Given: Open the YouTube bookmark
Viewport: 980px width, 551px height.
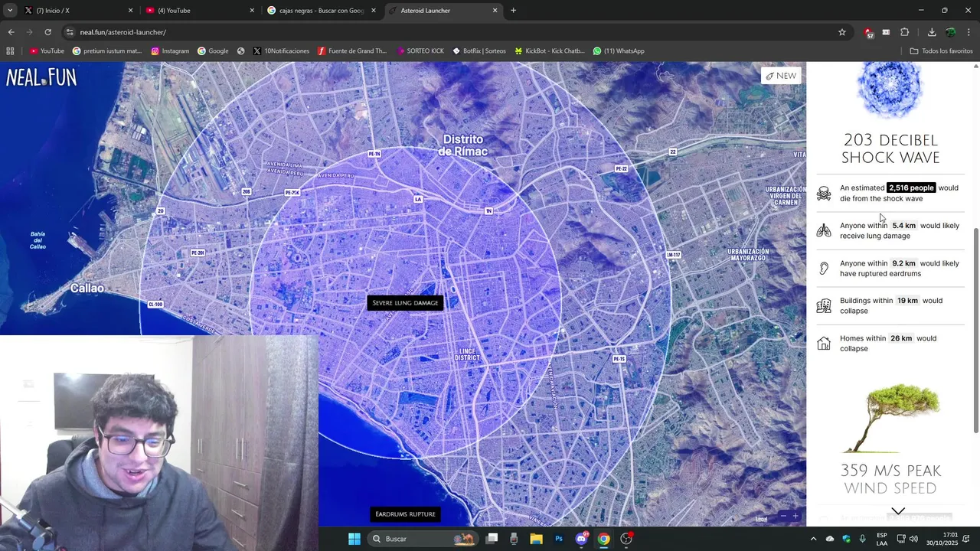Looking at the screenshot, I should coord(47,51).
